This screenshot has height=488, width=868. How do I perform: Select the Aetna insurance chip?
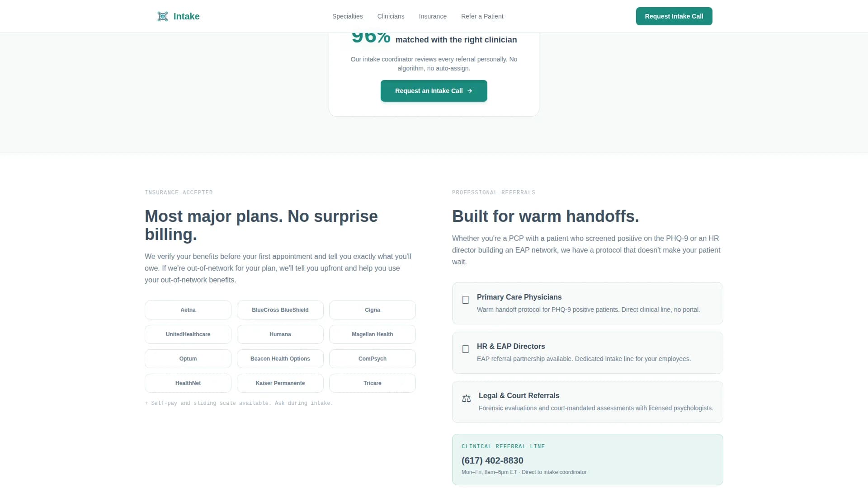pos(188,310)
